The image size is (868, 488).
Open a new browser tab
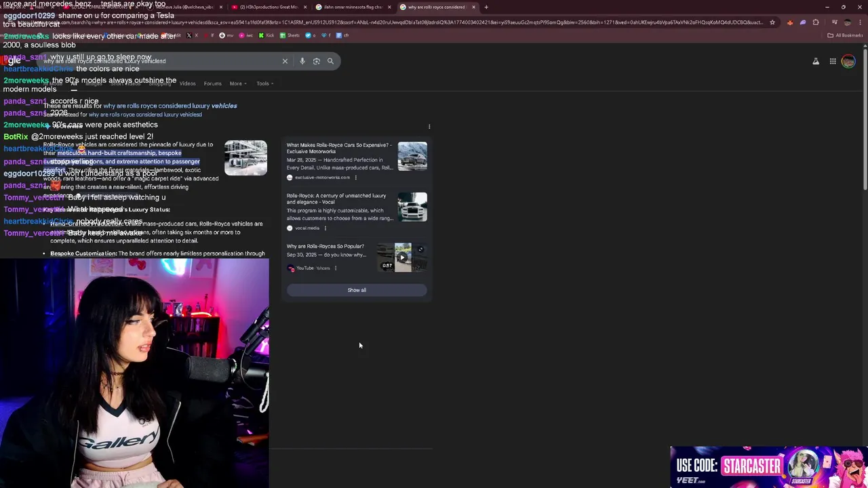point(486,7)
